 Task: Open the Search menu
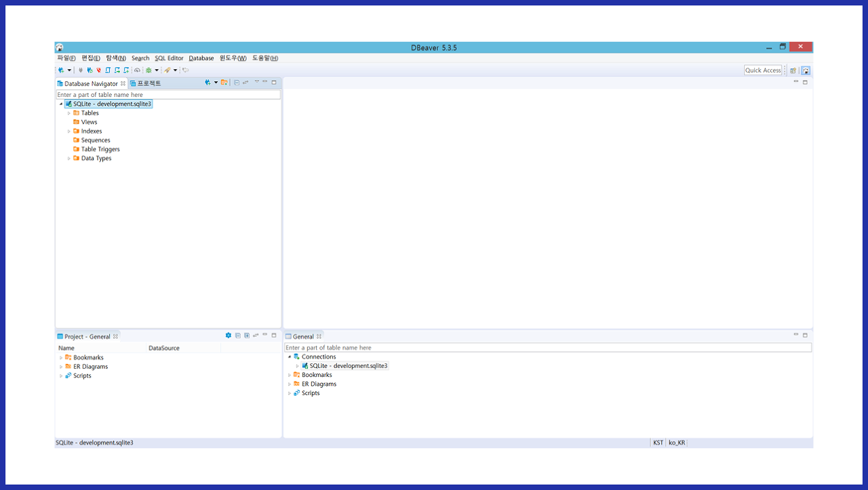point(140,58)
